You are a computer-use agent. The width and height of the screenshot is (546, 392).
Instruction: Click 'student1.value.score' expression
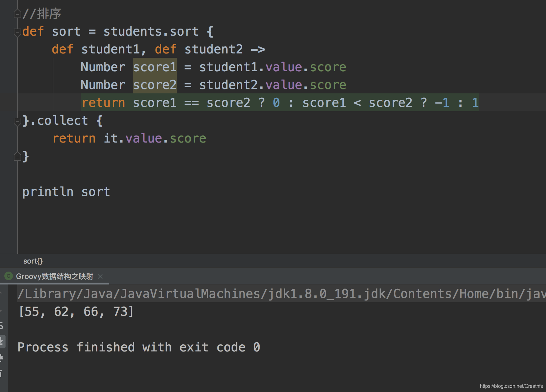pos(273,67)
